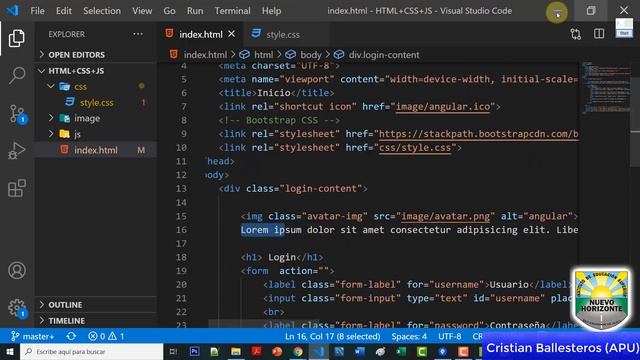Click the image/avatar.png link in code
This screenshot has width=640, height=360.
[x=445, y=216]
